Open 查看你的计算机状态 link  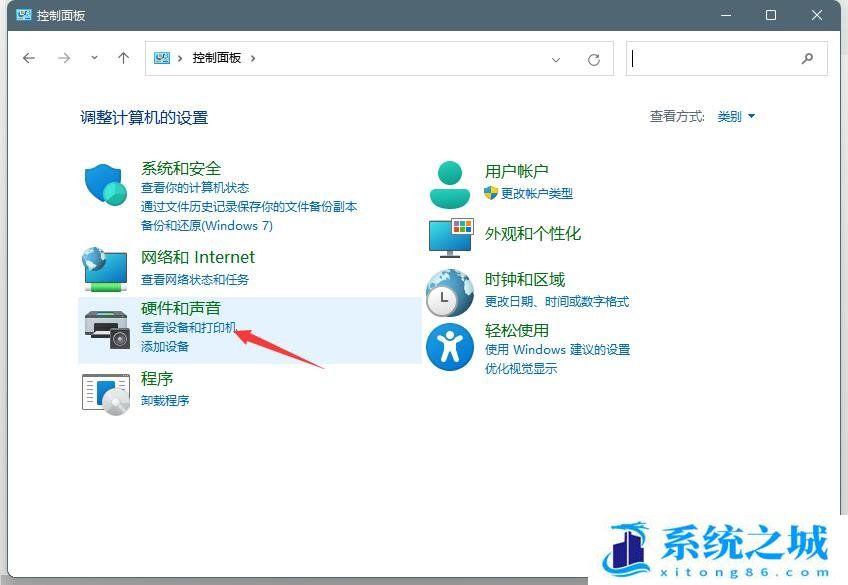pyautogui.click(x=195, y=188)
